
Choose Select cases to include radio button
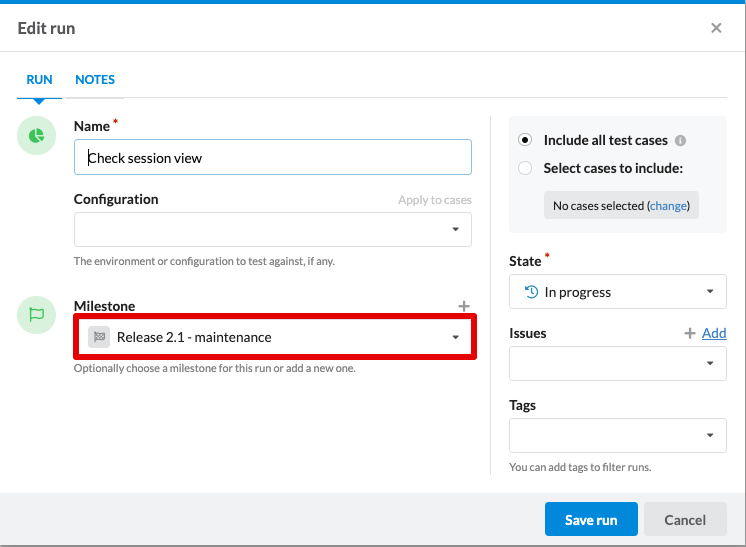pos(526,168)
